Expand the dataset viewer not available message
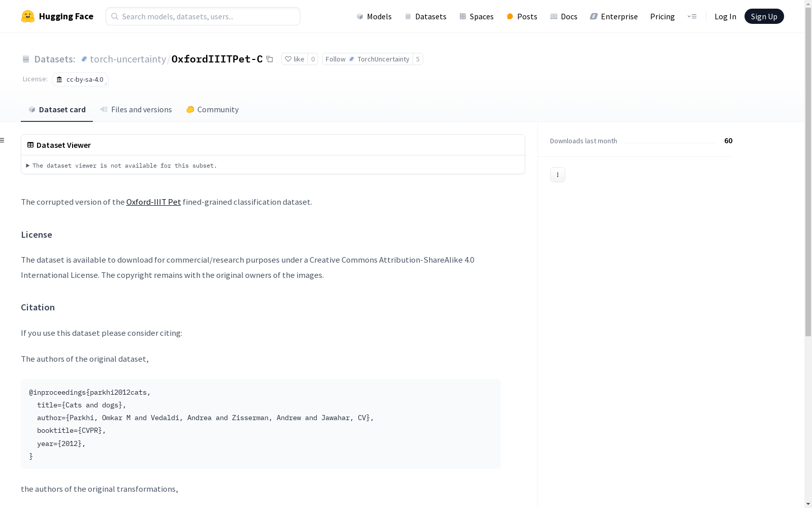The image size is (812, 508). pos(121,165)
